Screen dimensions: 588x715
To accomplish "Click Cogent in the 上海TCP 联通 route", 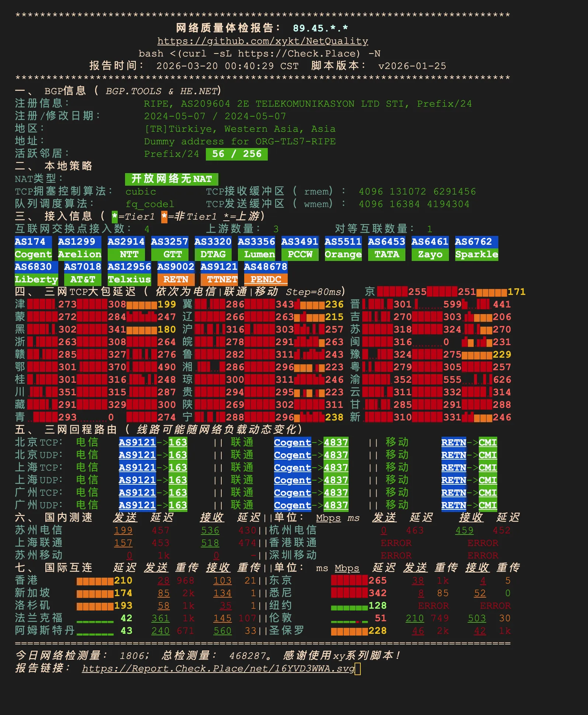I will point(293,467).
